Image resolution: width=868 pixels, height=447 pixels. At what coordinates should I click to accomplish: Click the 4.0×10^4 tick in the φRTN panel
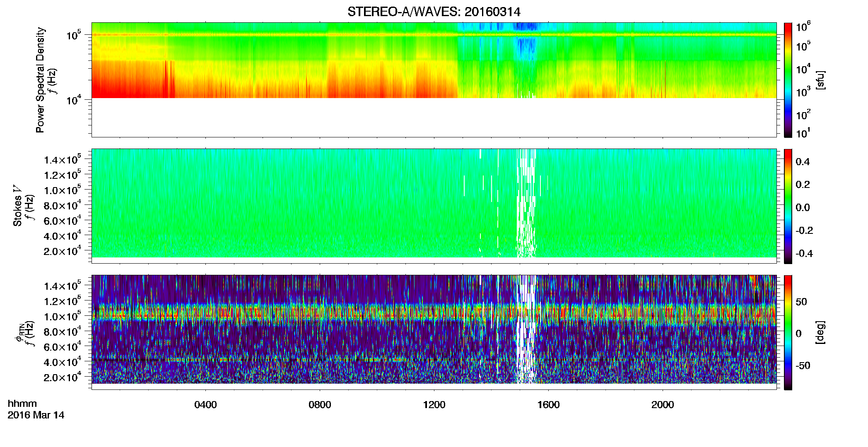point(63,362)
